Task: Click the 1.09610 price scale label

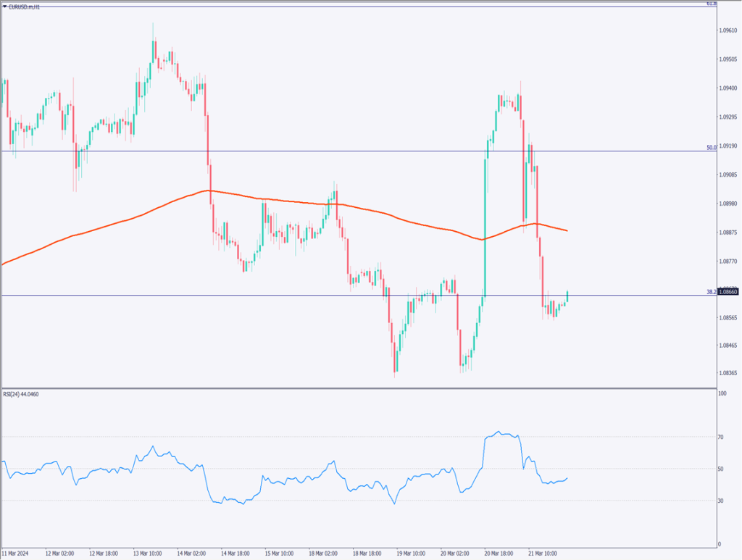Action: [728, 30]
